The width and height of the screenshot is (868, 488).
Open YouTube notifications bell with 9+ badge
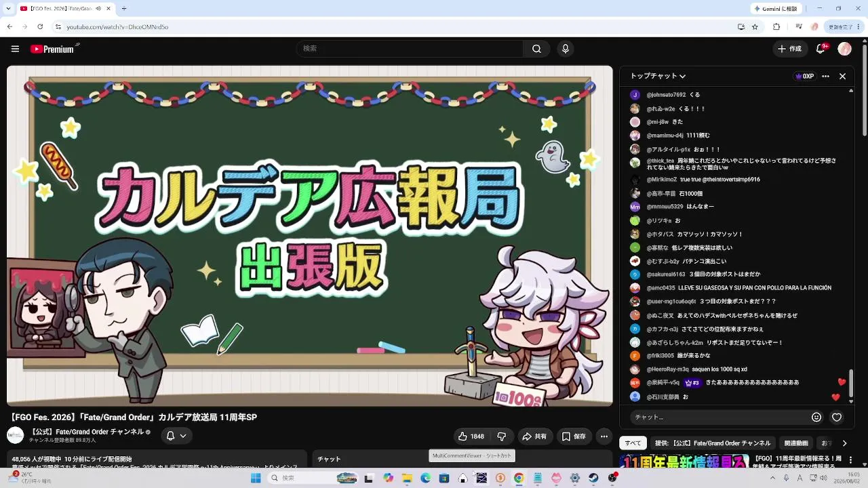821,49
